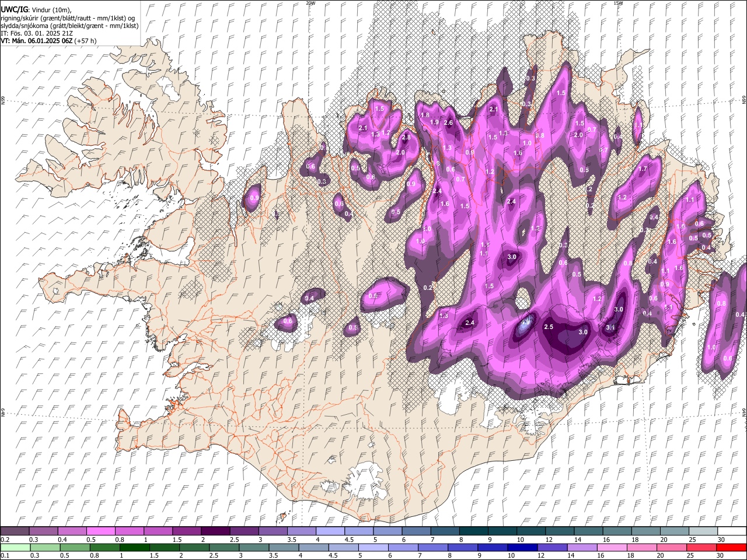747x560 pixels.
Task: Click the 20W longitude label
Action: click(x=310, y=3)
